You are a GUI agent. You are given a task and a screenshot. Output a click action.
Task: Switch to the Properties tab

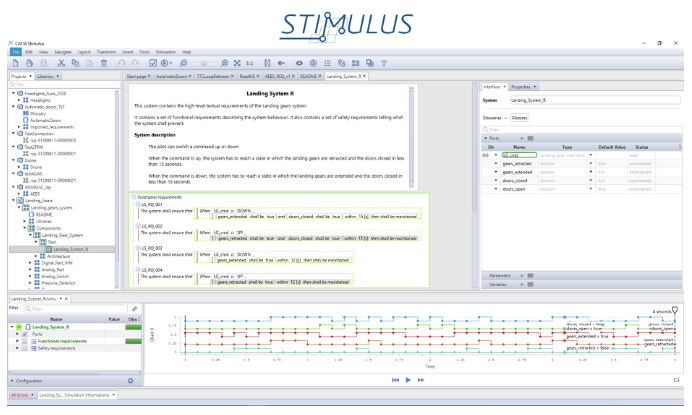coord(523,87)
